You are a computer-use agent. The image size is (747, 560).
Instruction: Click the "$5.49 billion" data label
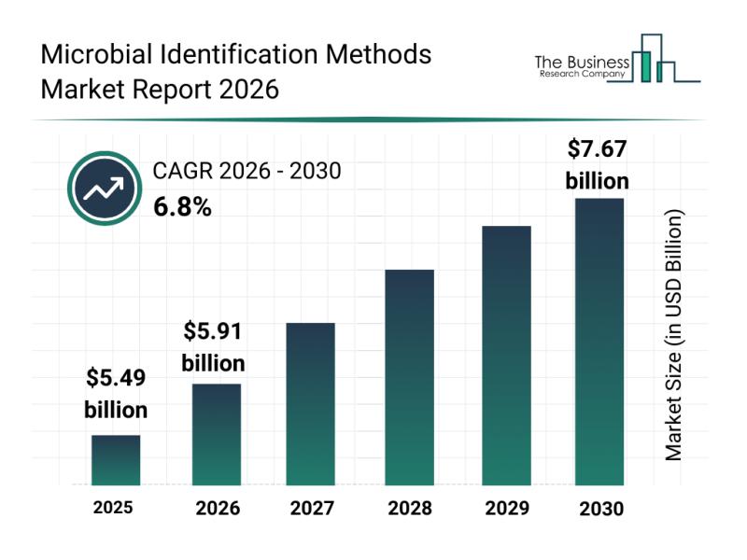click(116, 394)
